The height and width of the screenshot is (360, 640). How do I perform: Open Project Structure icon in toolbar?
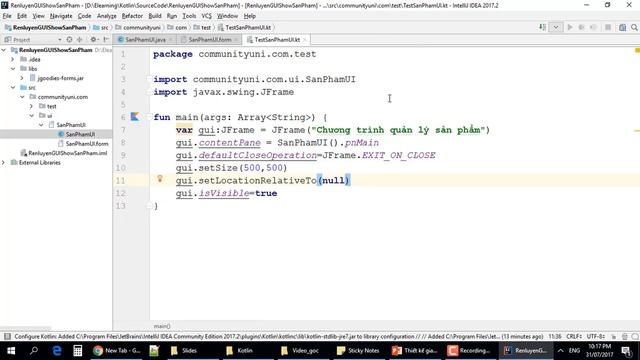[x=622, y=27]
